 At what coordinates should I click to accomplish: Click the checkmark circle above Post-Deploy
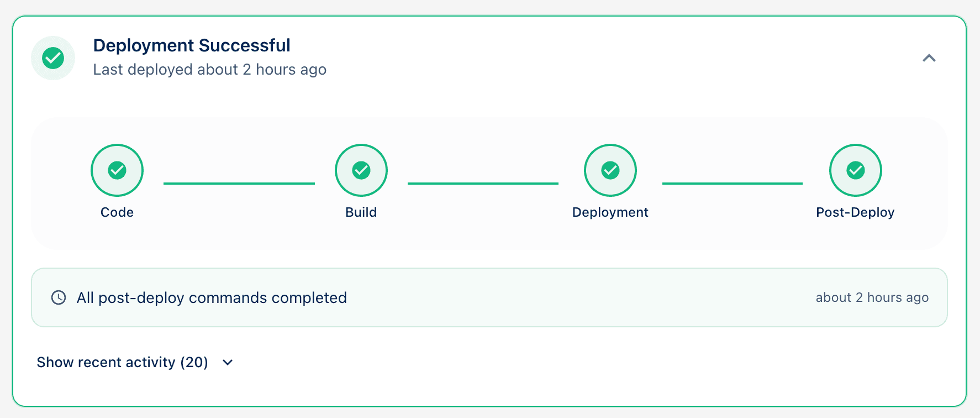click(x=855, y=170)
